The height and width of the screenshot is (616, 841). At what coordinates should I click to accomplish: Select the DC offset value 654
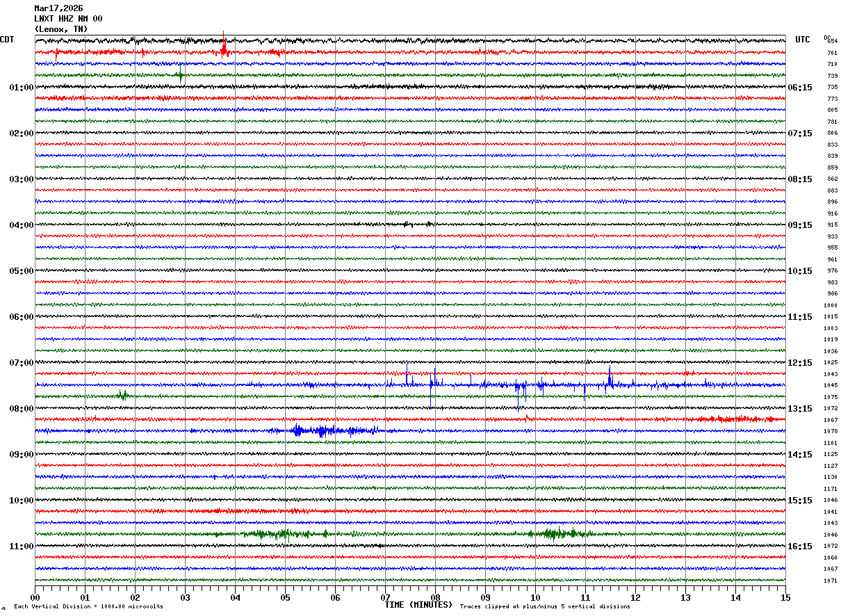click(x=832, y=42)
